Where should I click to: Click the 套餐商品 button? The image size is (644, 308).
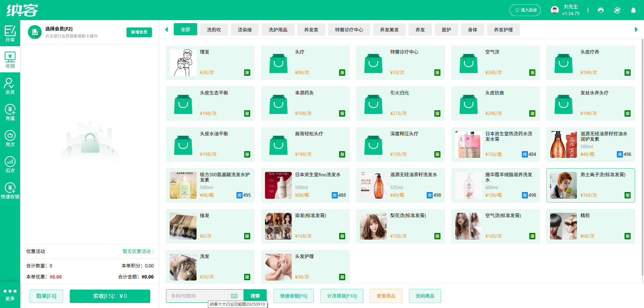pyautogui.click(x=386, y=296)
